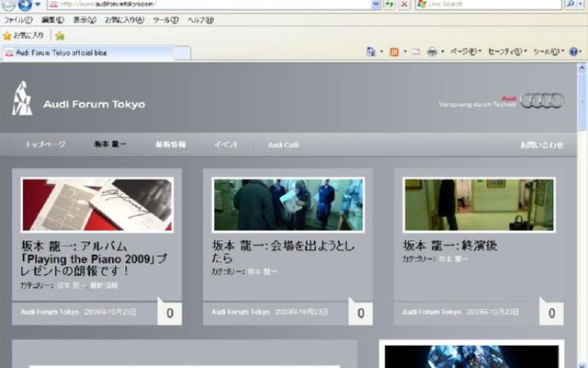Open the ツール(T) menu
Image resolution: width=588 pixels, height=368 pixels.
[x=165, y=20]
